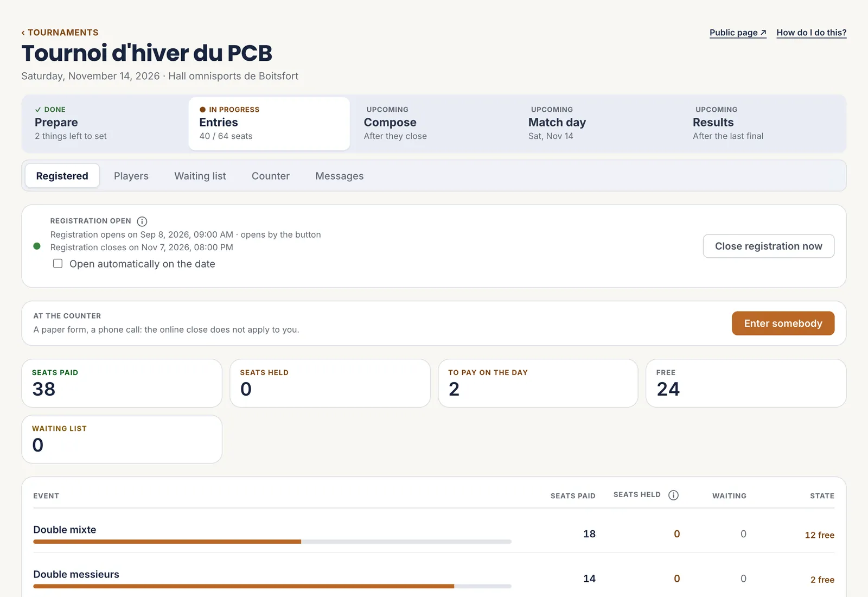
Task: Click the Seats Paid card showing 38
Action: tap(122, 383)
